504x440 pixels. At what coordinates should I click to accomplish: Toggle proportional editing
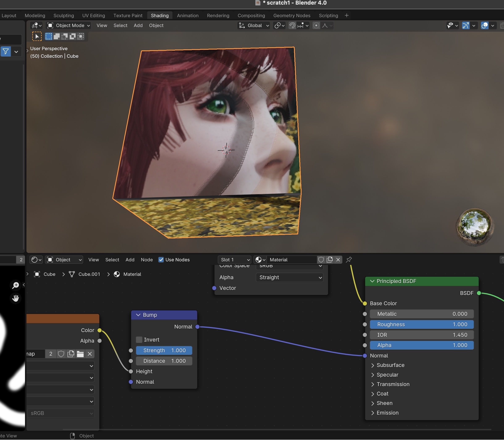pyautogui.click(x=316, y=26)
